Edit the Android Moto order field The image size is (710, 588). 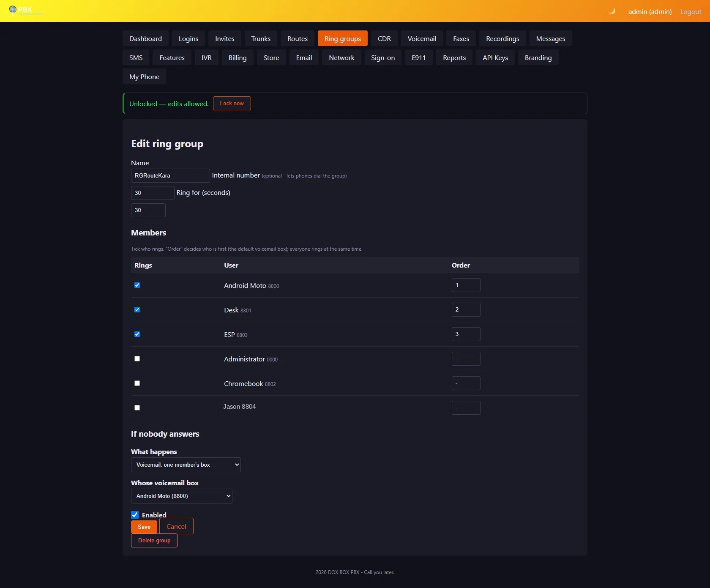466,285
